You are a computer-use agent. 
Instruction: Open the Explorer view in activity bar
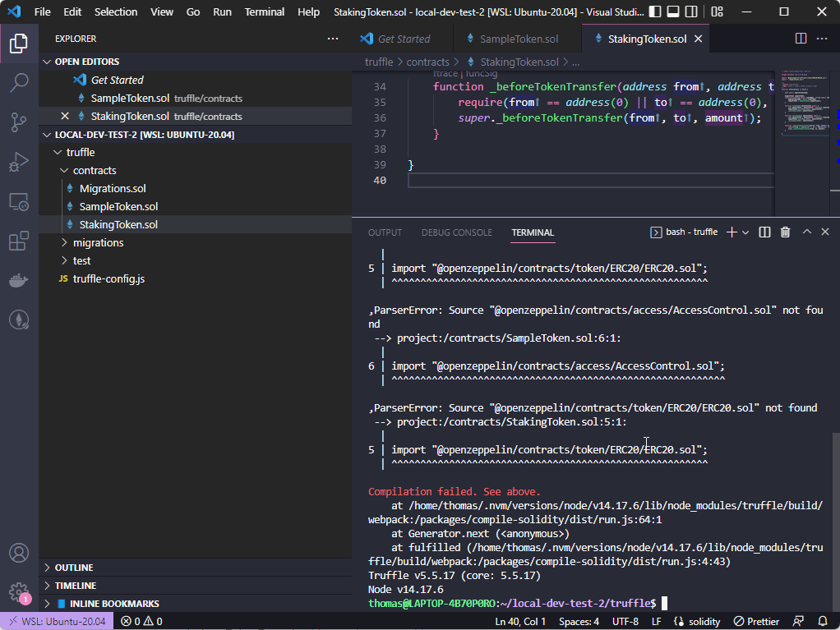point(19,44)
